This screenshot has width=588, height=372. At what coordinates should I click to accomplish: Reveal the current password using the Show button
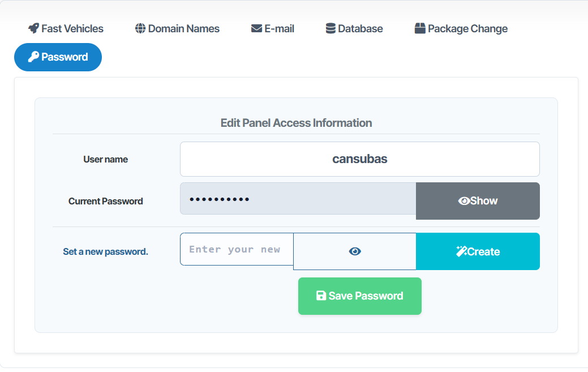click(x=478, y=200)
